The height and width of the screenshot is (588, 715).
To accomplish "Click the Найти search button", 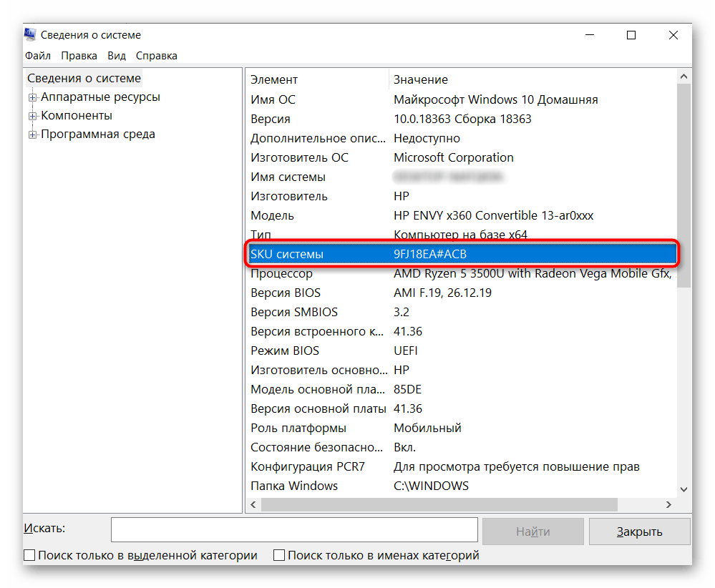I will [x=532, y=531].
